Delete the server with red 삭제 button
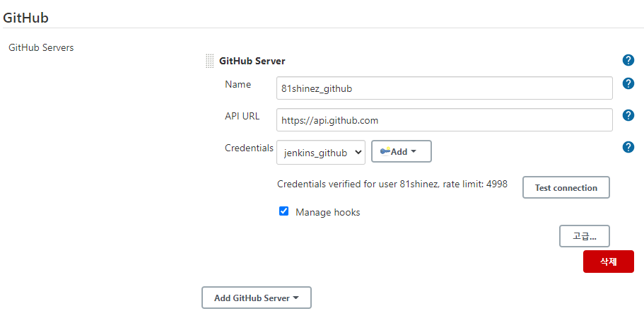Image resolution: width=644 pixels, height=311 pixels. click(608, 262)
